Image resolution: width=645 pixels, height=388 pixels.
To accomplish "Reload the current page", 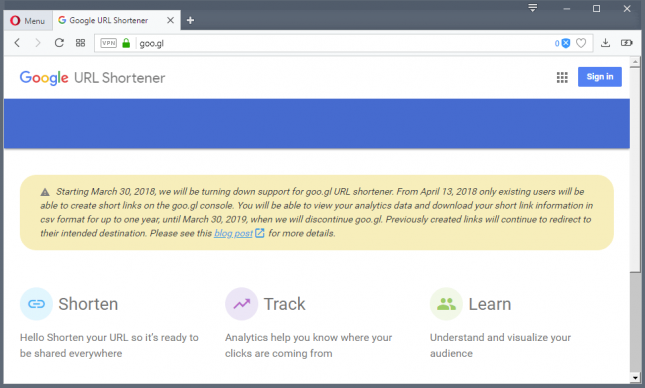I will (59, 43).
